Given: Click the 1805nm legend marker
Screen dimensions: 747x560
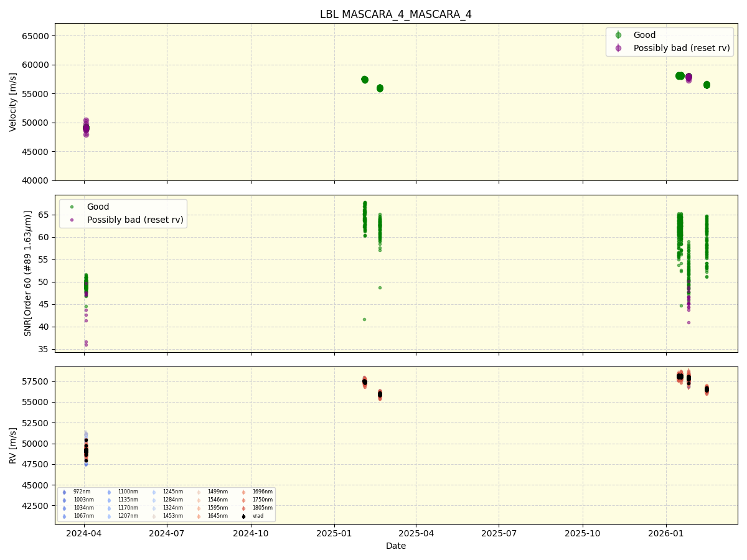Looking at the screenshot, I should (x=243, y=508).
